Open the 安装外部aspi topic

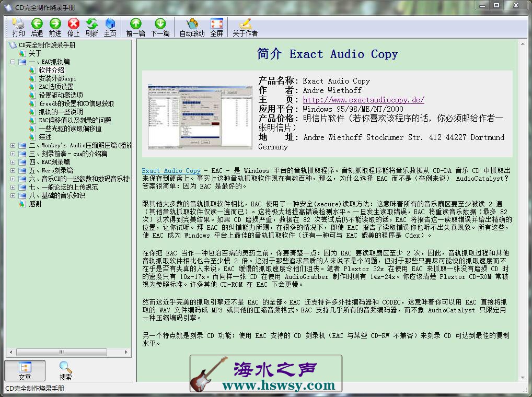(57, 78)
